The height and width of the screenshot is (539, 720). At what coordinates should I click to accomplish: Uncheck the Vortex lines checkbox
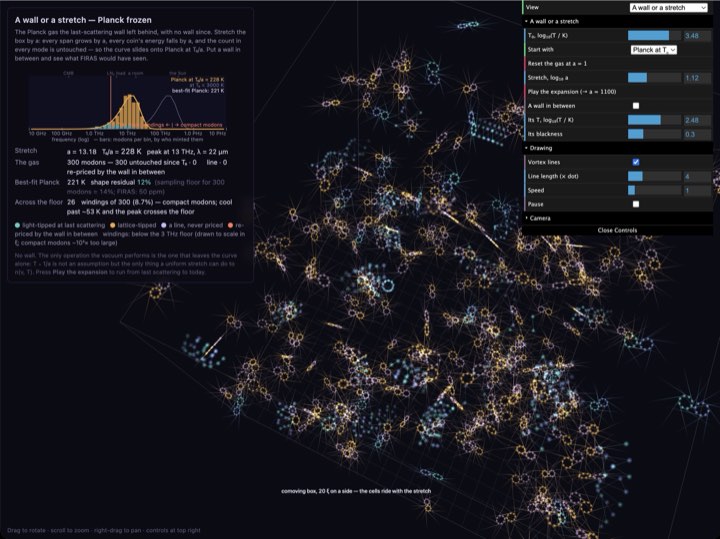pos(636,162)
